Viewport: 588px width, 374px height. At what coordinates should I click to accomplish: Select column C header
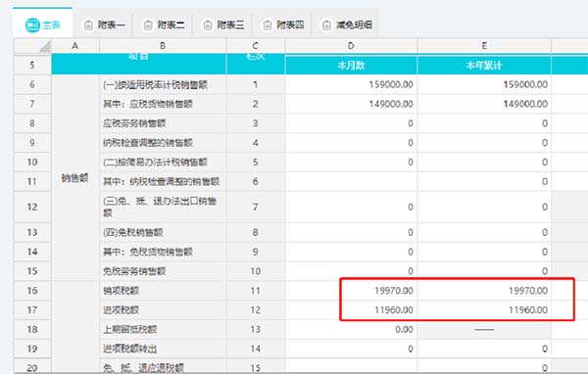[x=256, y=46]
